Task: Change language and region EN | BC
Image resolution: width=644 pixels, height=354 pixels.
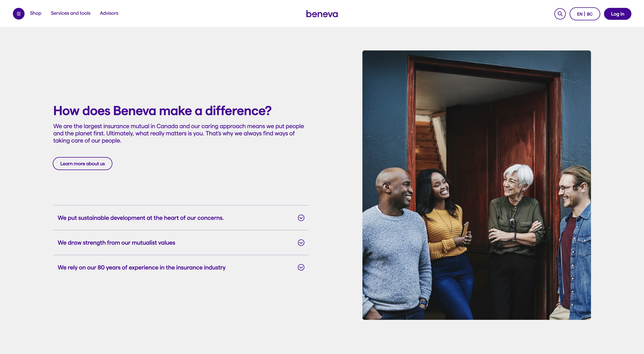Action: (x=585, y=14)
